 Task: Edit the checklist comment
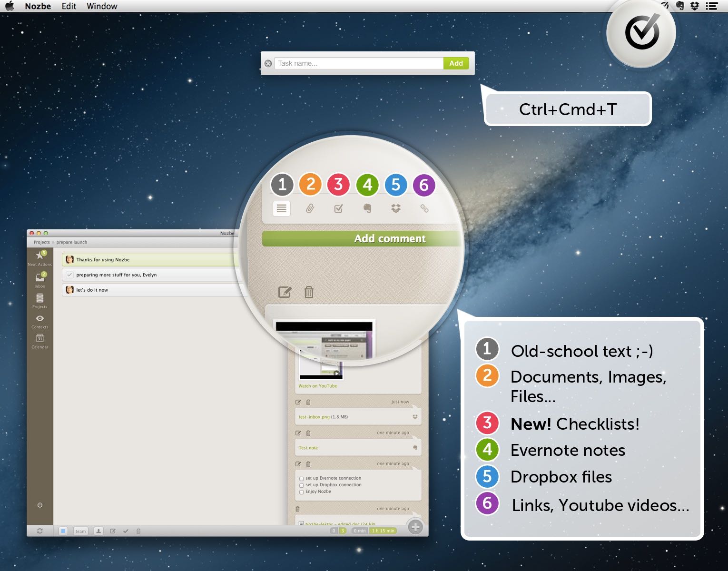tap(298, 464)
